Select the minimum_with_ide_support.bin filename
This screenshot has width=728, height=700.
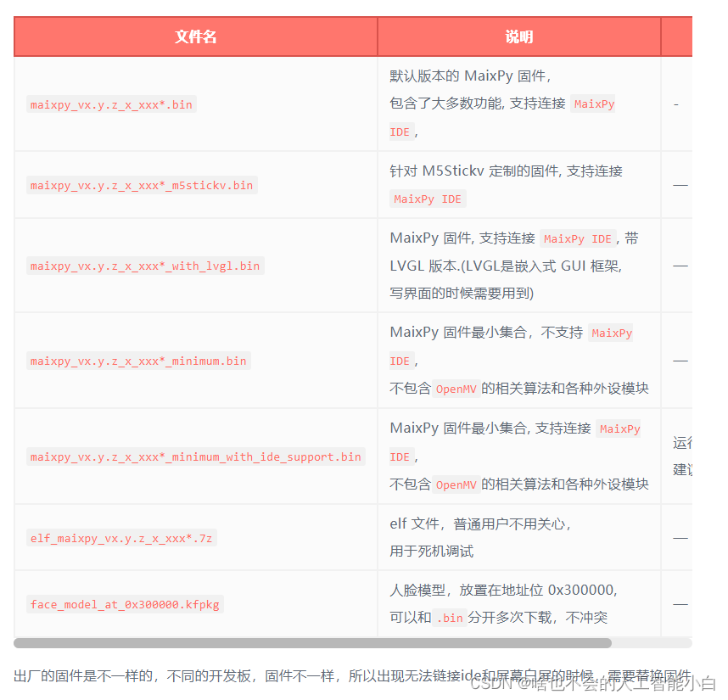coord(196,456)
